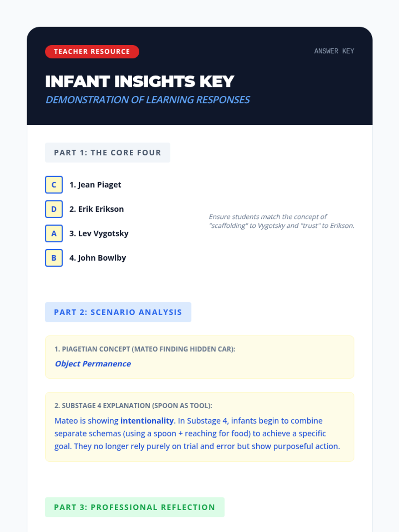Click answer box D for Erik Erikson
This screenshot has height=532, width=399.
point(54,209)
